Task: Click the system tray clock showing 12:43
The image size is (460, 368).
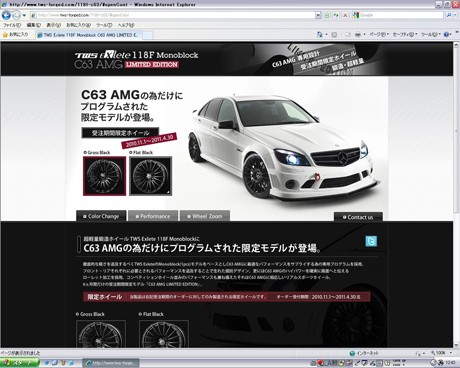Action: tap(450, 363)
